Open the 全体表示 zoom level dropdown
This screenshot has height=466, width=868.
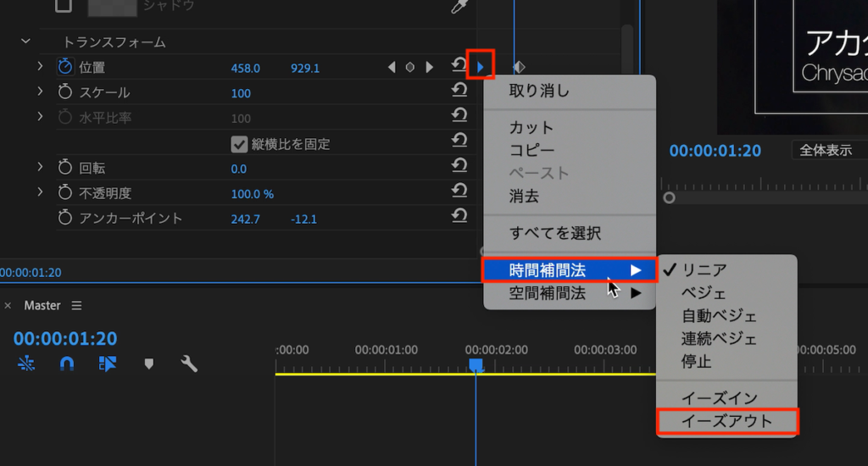[x=830, y=150]
